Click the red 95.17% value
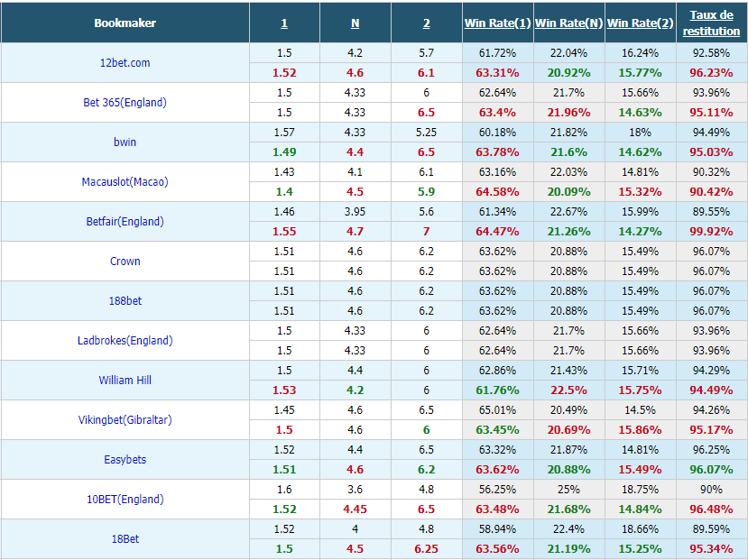The width and height of the screenshot is (748, 560). coord(711,430)
